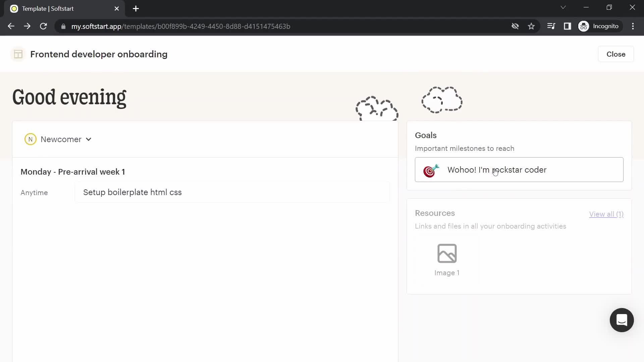Click the chevron arrow next to Newcomer label
Image resolution: width=644 pixels, height=362 pixels.
click(89, 139)
